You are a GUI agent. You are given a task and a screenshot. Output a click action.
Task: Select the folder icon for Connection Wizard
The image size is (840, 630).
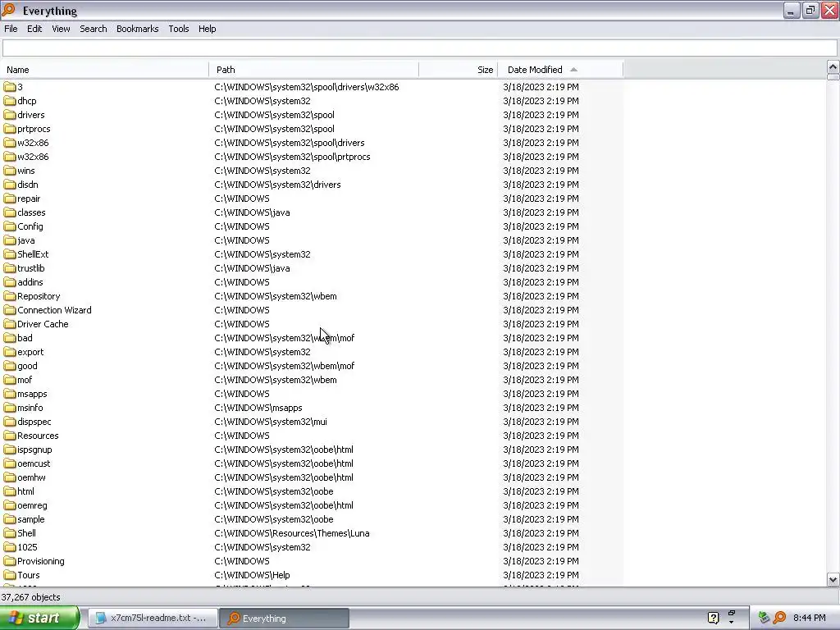[x=10, y=309]
